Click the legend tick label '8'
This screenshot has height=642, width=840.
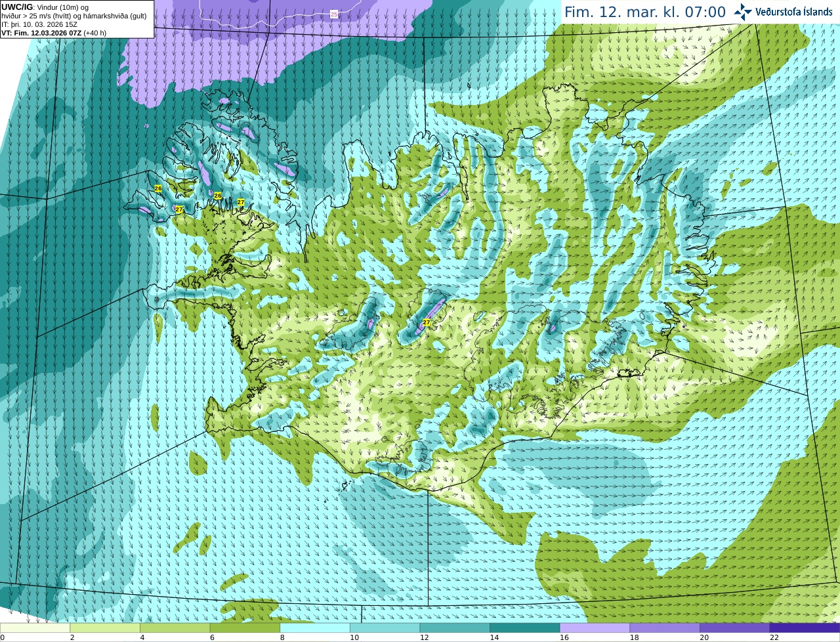pos(282,637)
